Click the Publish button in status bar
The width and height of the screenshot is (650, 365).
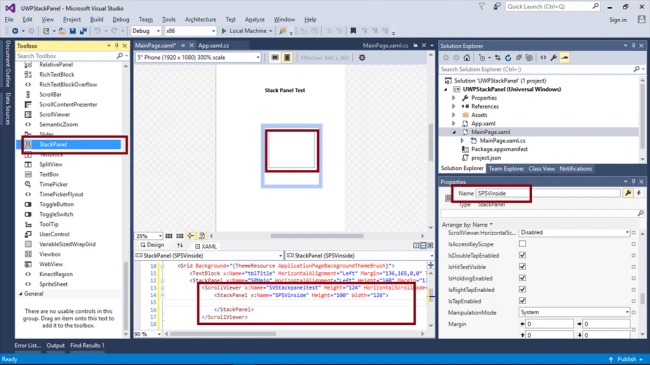(x=627, y=359)
